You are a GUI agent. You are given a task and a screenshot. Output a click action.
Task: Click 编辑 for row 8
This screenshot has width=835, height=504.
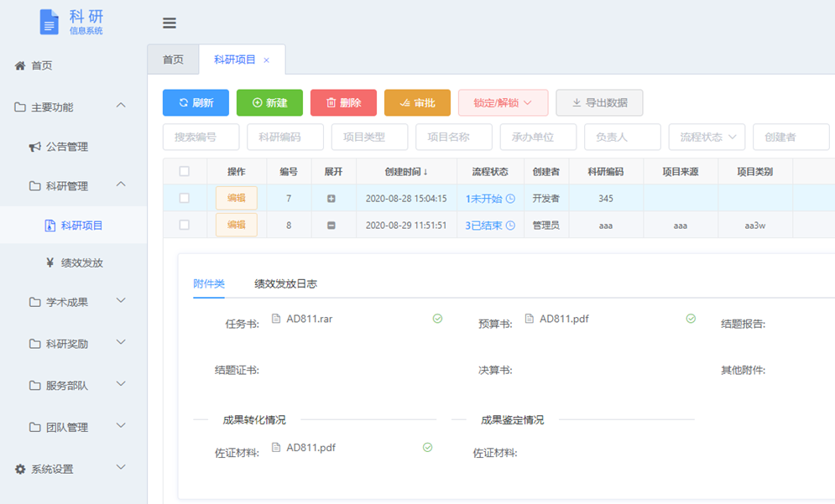click(x=237, y=225)
